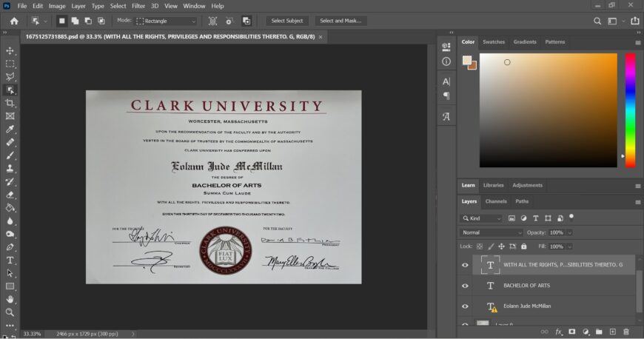Viewport: 644px width, 339px height.
Task: Open the Opacity dropdown arrow
Action: point(570,232)
